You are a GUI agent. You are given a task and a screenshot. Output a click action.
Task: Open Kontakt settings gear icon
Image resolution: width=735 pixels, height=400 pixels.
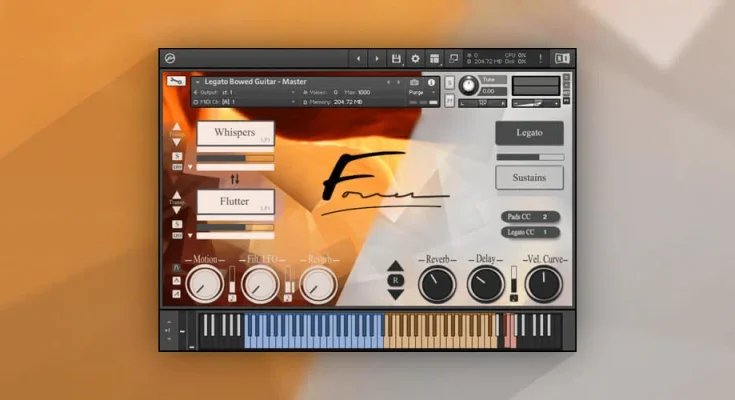click(415, 59)
